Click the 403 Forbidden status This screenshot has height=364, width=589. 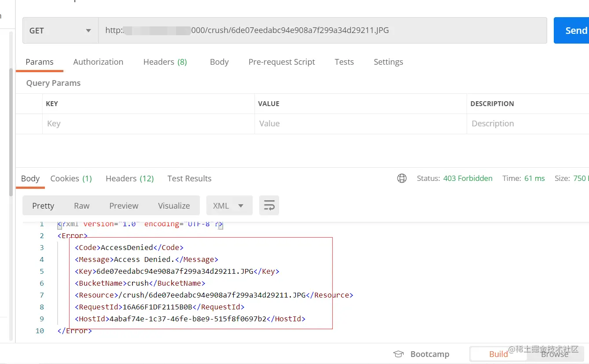[468, 178]
